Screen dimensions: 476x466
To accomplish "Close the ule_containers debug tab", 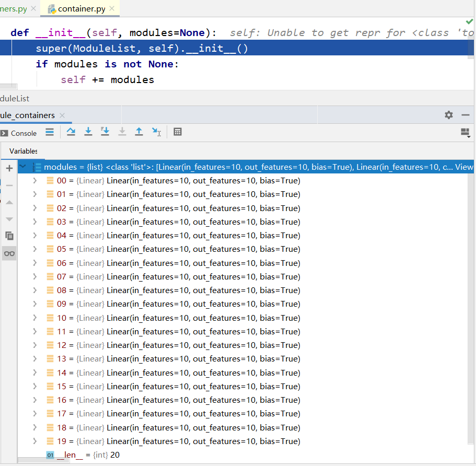I will 62,115.
